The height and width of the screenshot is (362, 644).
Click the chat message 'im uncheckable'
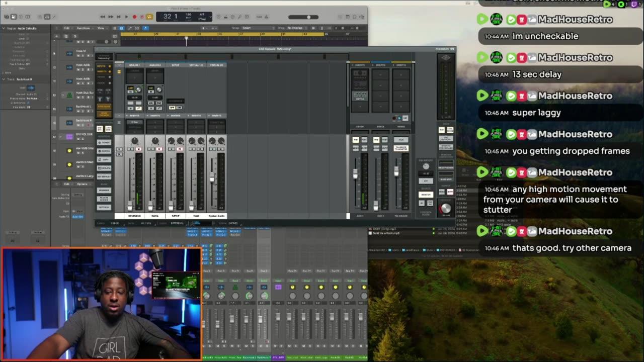tap(545, 36)
